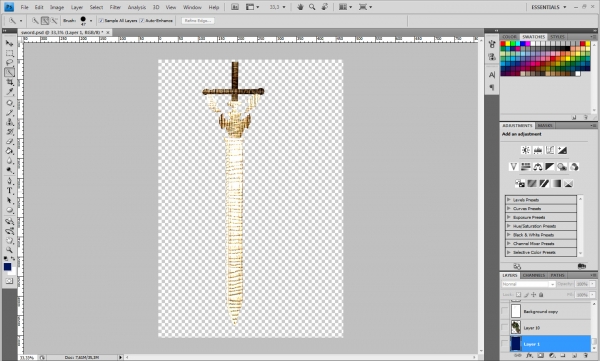Viewport: 600px width, 361px height.
Task: Expand Curves Presets
Action: [x=509, y=208]
